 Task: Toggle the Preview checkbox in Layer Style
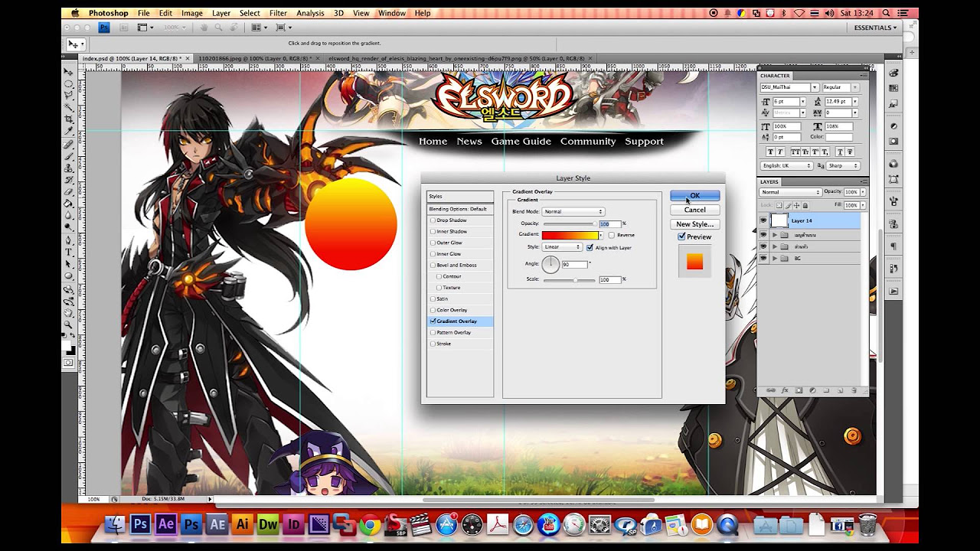681,237
